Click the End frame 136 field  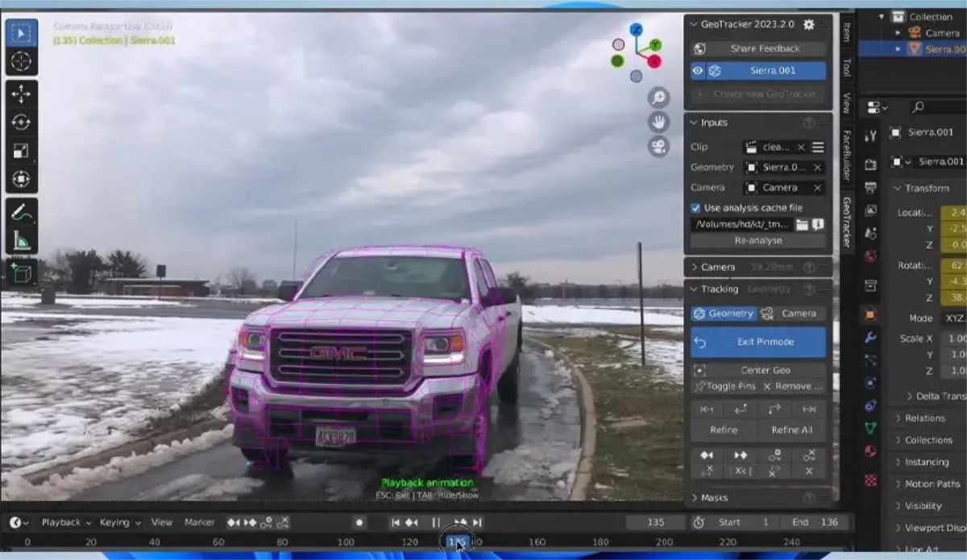(815, 522)
